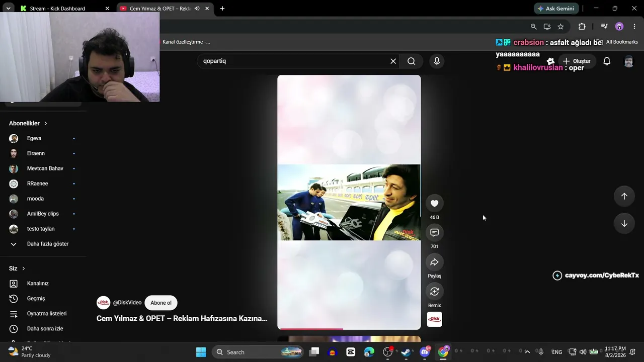Image resolution: width=644 pixels, height=362 pixels.
Task: Click the install app icon in address bar
Action: (x=547, y=27)
